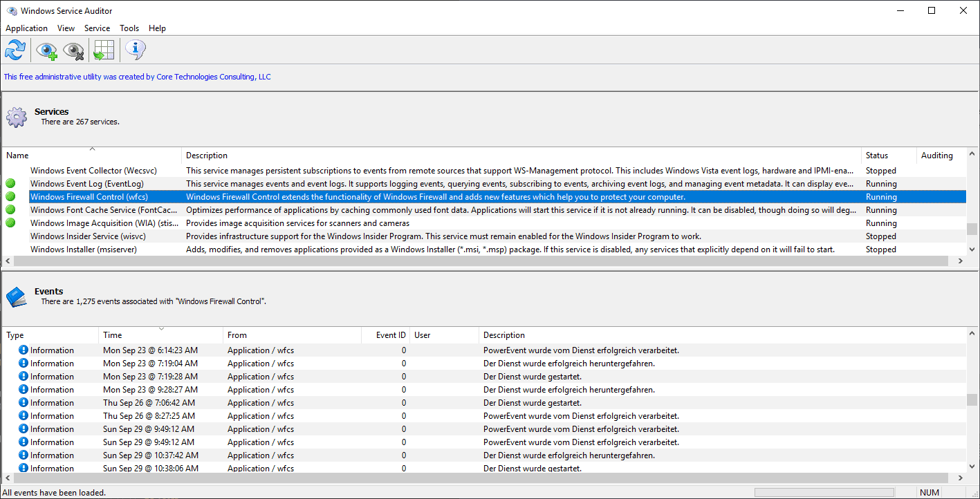Image resolution: width=980 pixels, height=499 pixels.
Task: Click green dot beside Windows Image Acquisition
Action: pyautogui.click(x=10, y=223)
